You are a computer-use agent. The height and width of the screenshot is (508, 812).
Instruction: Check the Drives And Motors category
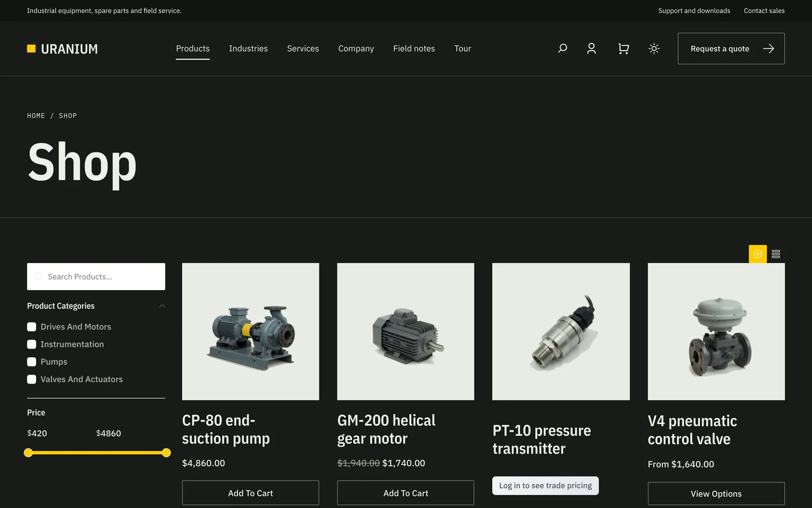pos(31,327)
